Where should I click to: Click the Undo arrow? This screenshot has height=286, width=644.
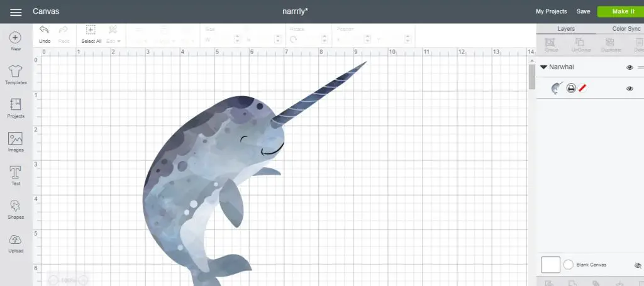[x=45, y=30]
